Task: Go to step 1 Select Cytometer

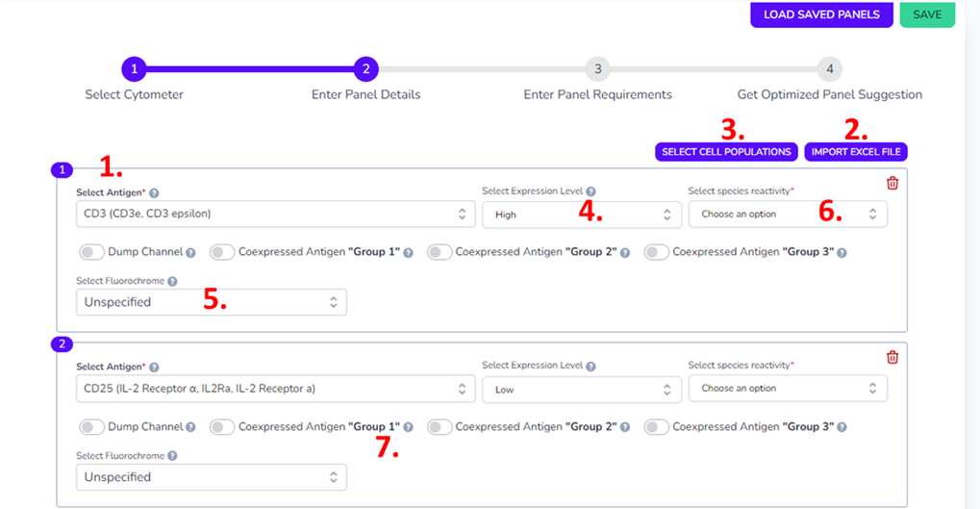Action: [x=135, y=69]
